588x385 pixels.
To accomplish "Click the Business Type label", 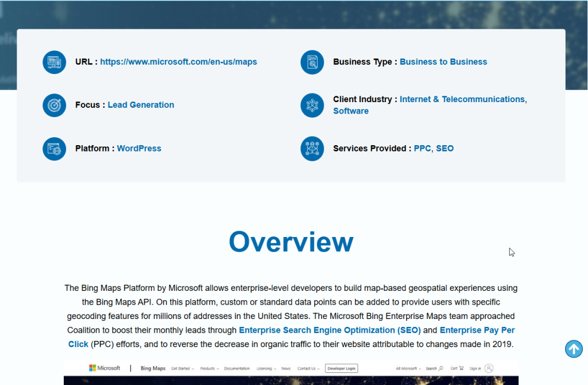I will click(x=365, y=62).
